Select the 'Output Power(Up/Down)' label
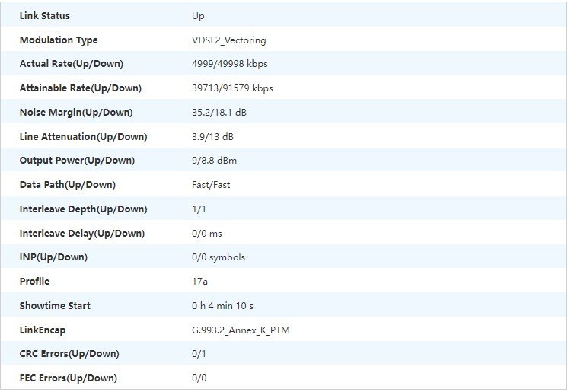This screenshot has width=568, height=392. click(77, 161)
